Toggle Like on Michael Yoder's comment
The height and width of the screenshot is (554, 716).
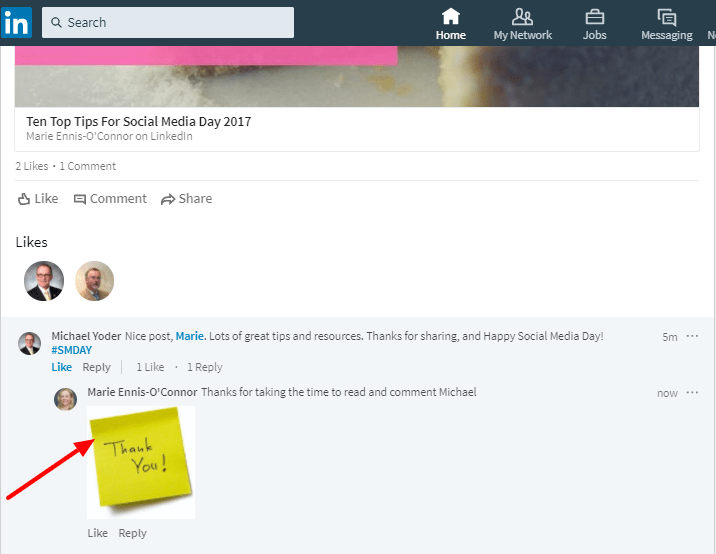pyautogui.click(x=62, y=367)
